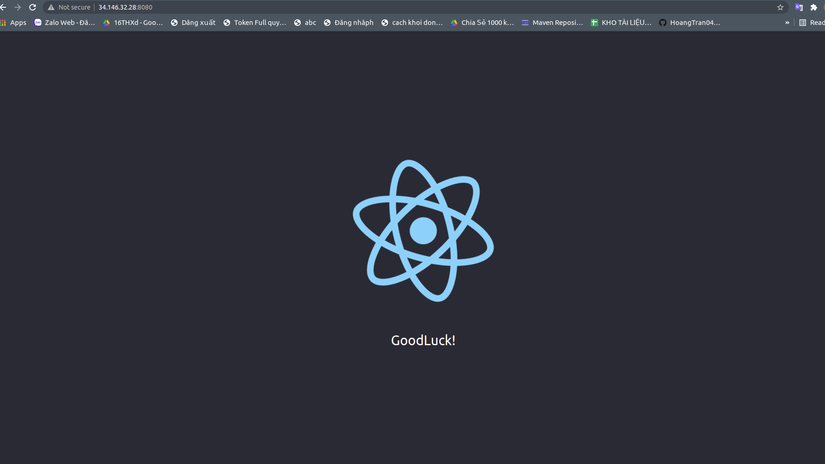The height and width of the screenshot is (464, 825).
Task: Open KHO TÀI LIỆU bookmark
Action: pos(621,23)
